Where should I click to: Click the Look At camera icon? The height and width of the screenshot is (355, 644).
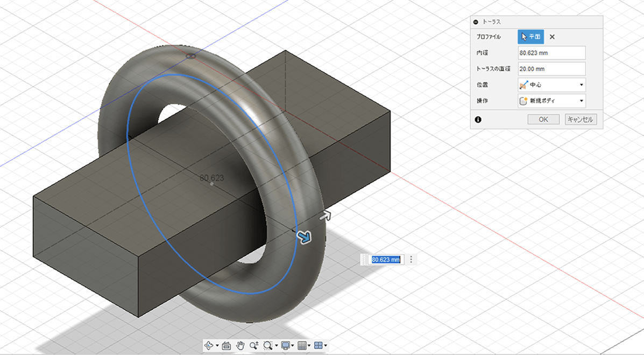coord(227,345)
